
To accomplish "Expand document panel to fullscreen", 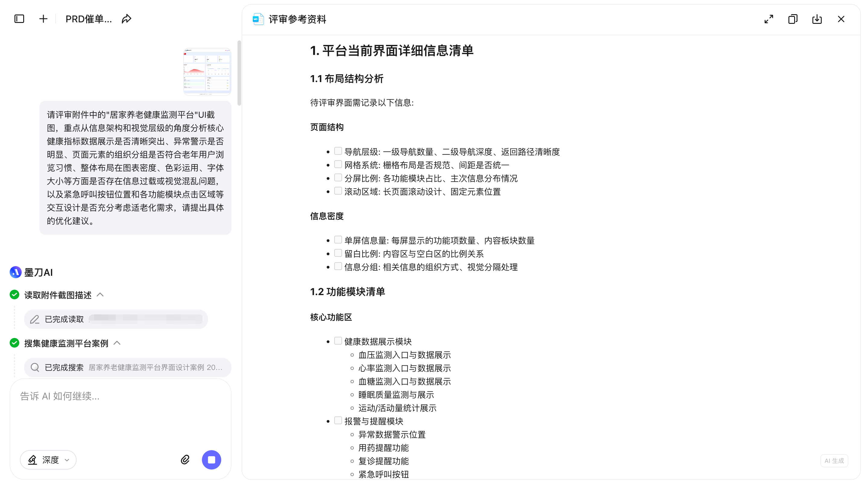I will pyautogui.click(x=769, y=19).
